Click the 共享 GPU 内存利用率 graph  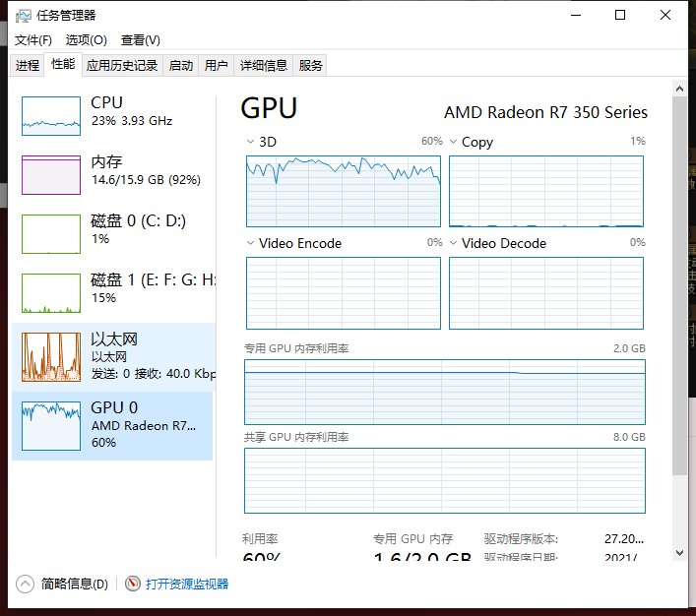tap(445, 480)
